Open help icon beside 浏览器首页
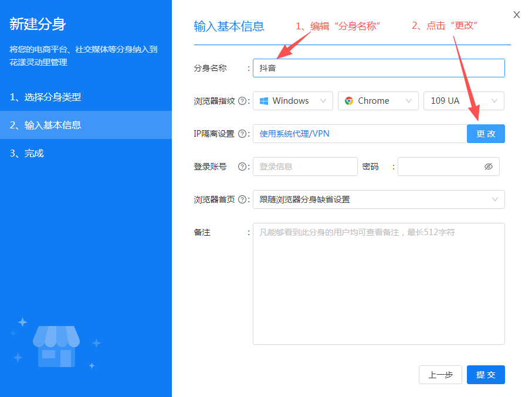Screen dimensions: 532x397 (x=243, y=199)
